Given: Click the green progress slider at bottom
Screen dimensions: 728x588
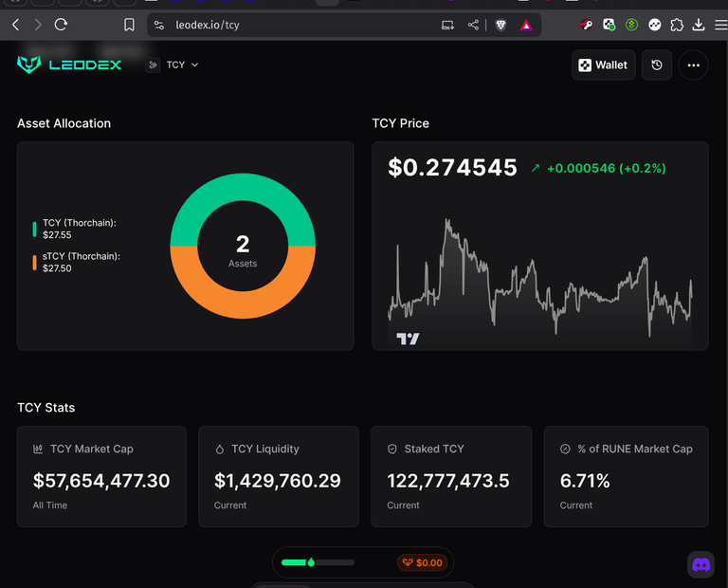Looking at the screenshot, I should click(x=318, y=562).
